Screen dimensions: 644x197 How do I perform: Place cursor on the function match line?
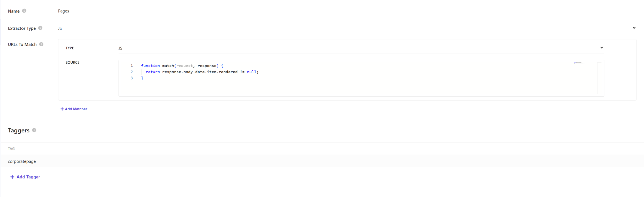tap(182, 66)
